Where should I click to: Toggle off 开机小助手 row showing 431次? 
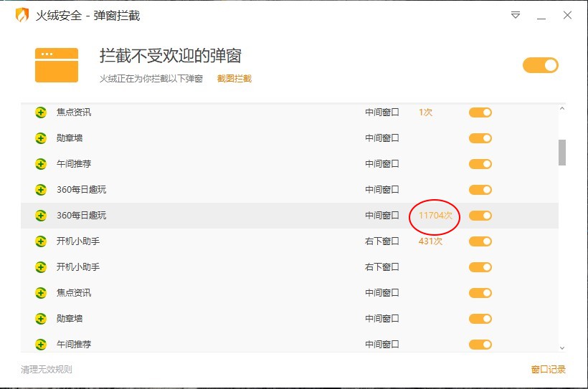pos(480,241)
